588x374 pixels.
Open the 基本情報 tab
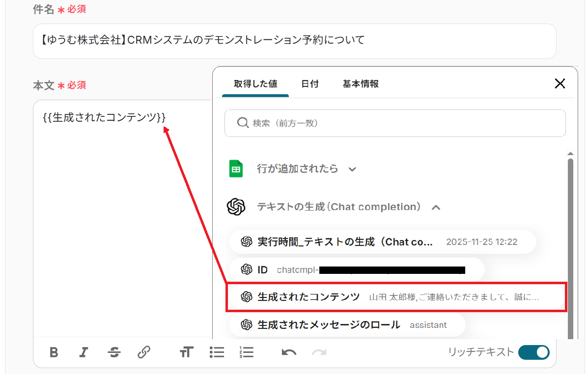(361, 84)
